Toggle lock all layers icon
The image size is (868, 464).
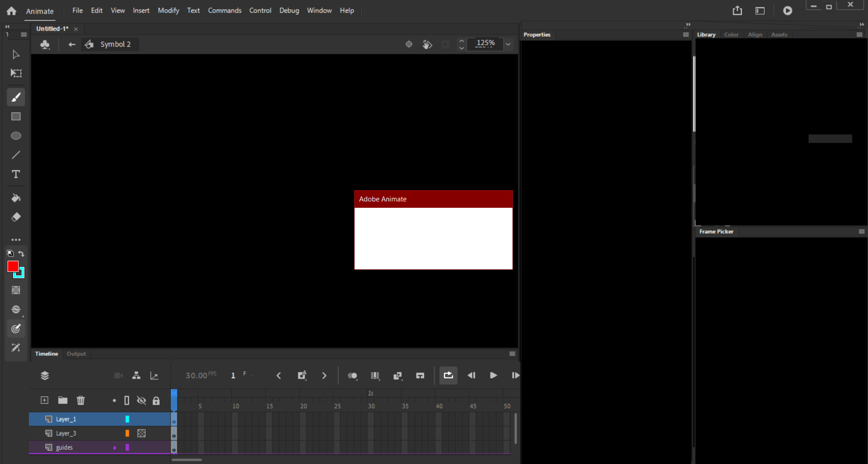[156, 400]
